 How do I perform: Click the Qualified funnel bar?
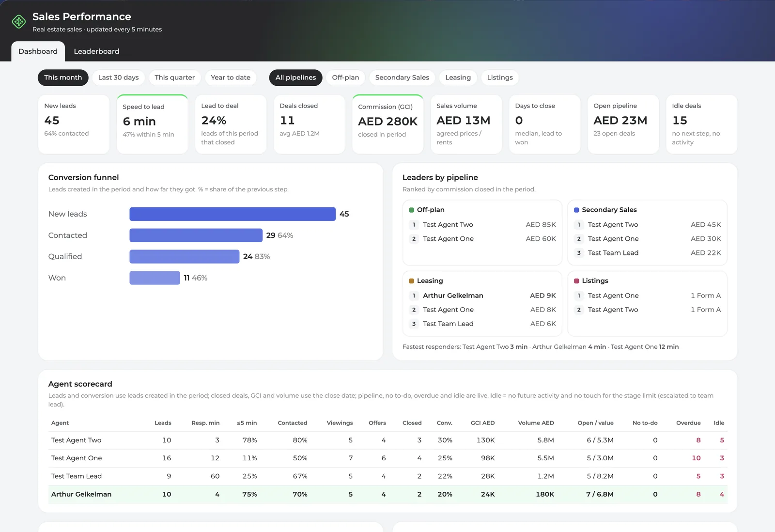184,257
